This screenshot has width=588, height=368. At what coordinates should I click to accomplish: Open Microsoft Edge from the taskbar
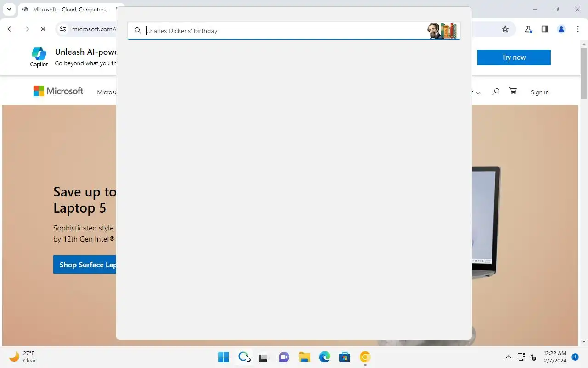tap(324, 357)
